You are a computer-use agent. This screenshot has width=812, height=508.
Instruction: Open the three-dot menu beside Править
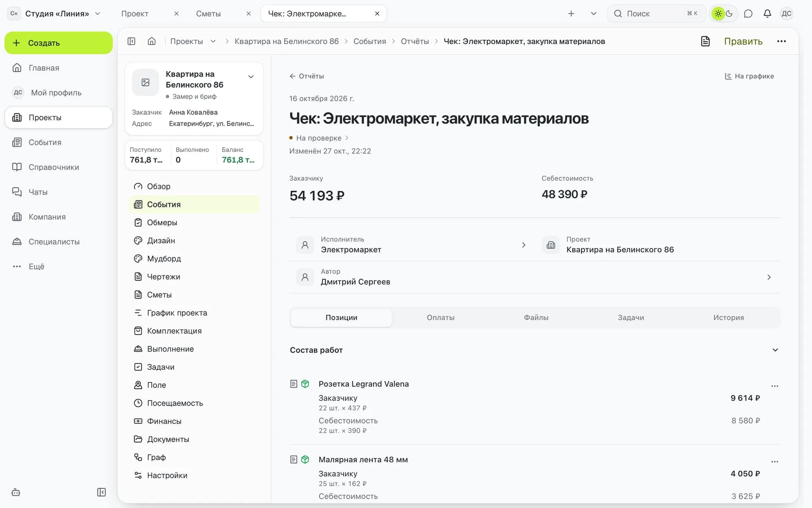point(781,41)
